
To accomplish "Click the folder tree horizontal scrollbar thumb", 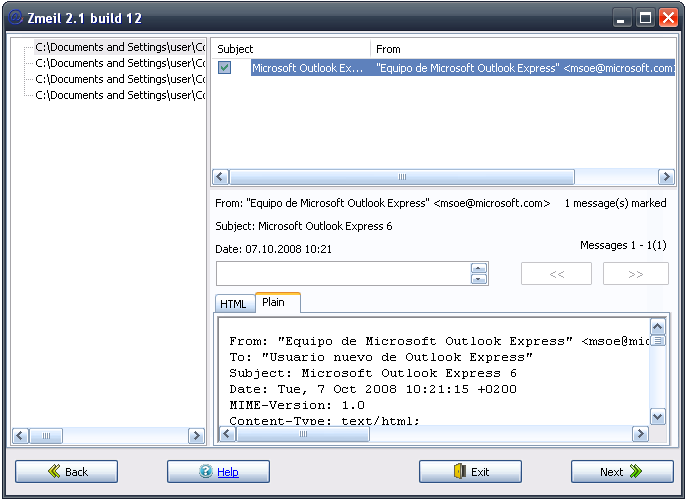I will coord(46,436).
